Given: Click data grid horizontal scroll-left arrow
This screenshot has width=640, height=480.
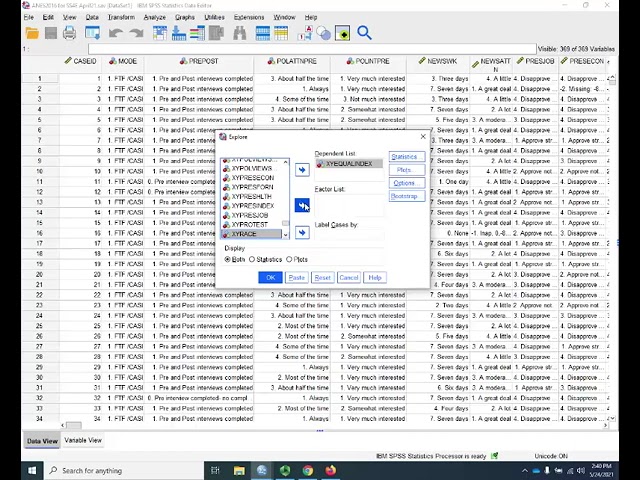Looking at the screenshot, I should coord(63,425).
